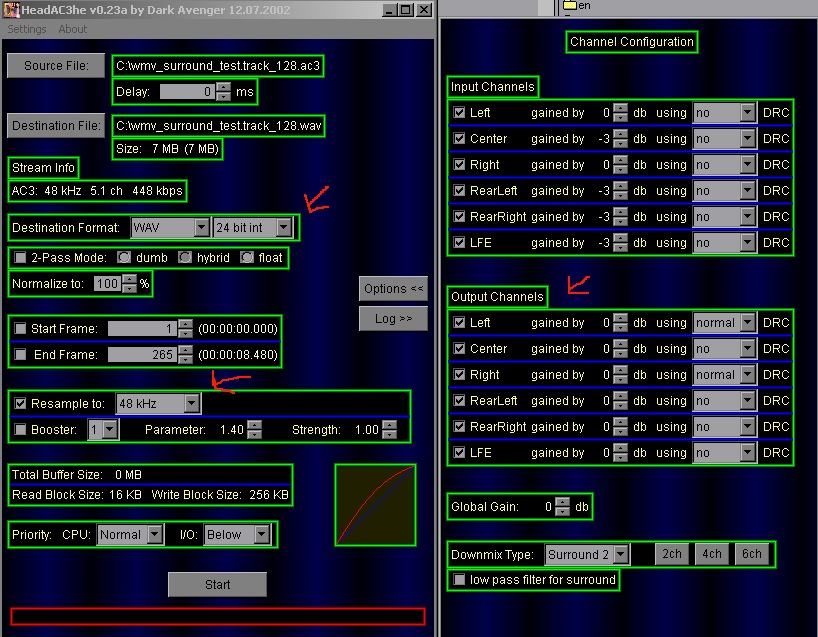Click the 6ch preset button
Screen dimensions: 818x637
pyautogui.click(x=751, y=554)
